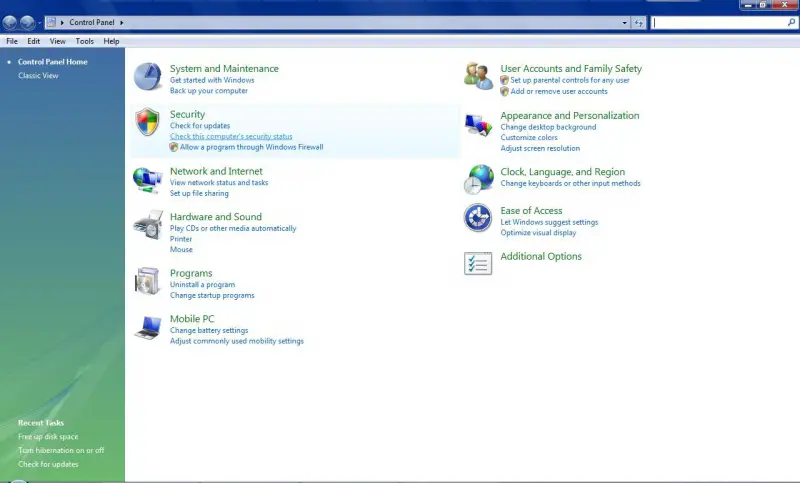Click Set up parental controls for any user
800x483 pixels.
[570, 80]
